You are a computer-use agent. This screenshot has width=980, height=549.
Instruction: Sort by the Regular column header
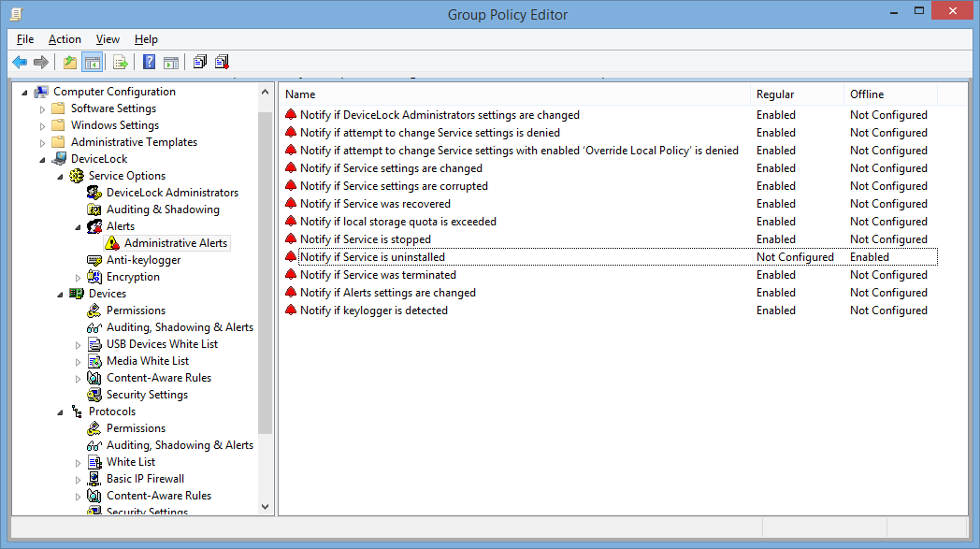tap(797, 94)
